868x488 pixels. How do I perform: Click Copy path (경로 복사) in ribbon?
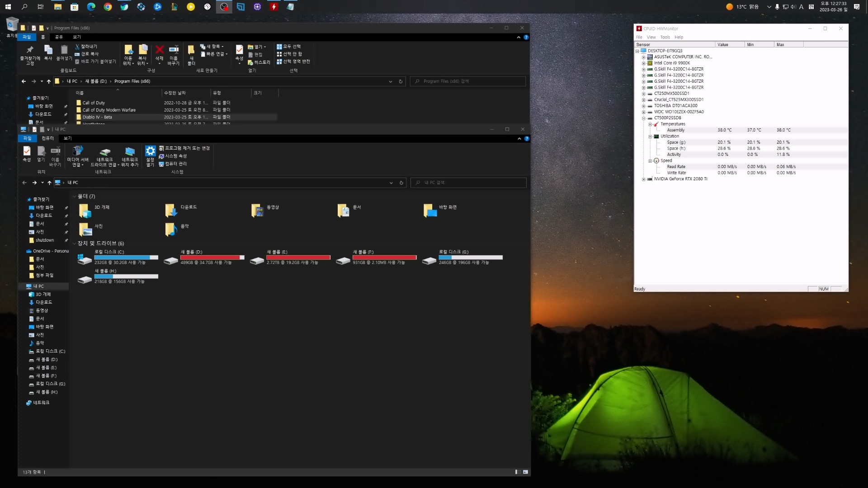(87, 54)
